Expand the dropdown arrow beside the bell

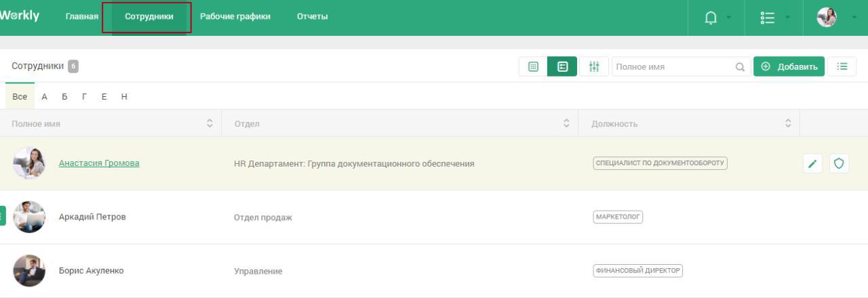[x=730, y=17]
